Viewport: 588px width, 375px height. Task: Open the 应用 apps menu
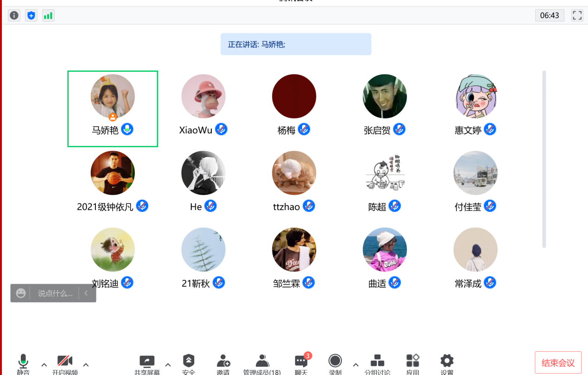click(x=412, y=363)
